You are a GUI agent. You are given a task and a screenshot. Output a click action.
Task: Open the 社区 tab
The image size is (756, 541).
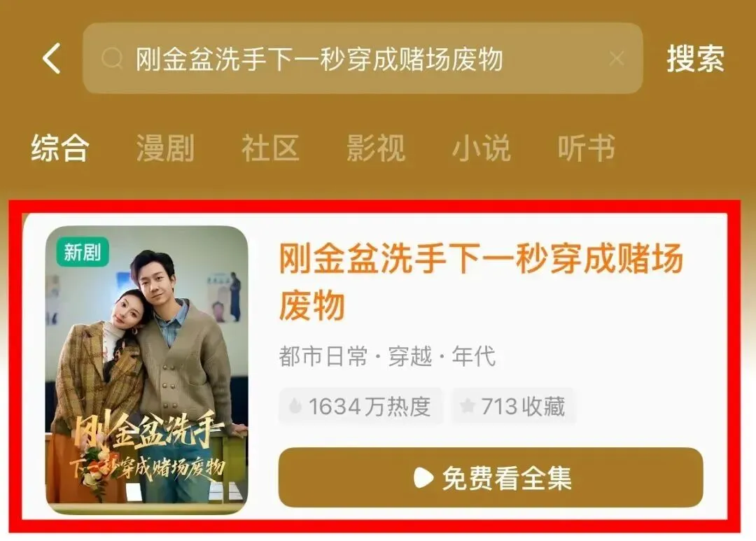pos(270,148)
